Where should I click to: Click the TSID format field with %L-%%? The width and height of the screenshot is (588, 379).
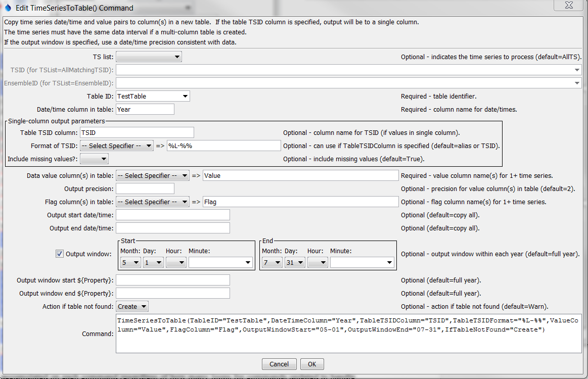click(x=224, y=146)
